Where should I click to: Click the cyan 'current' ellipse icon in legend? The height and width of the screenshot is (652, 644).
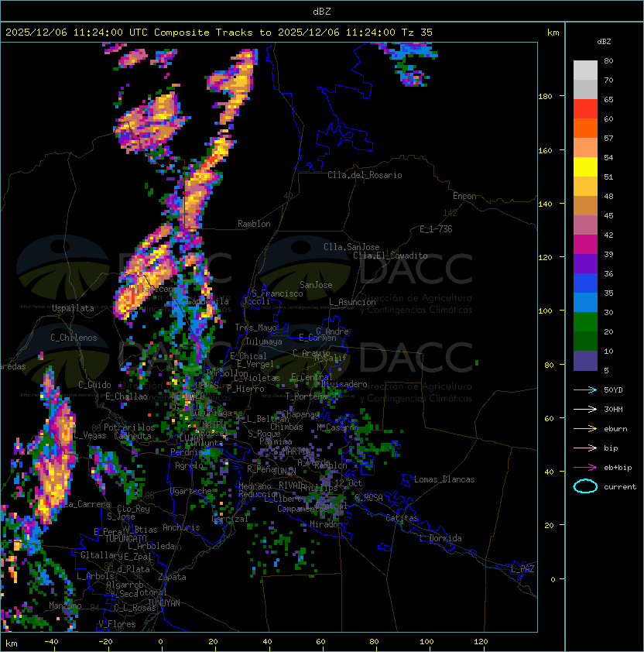pyautogui.click(x=585, y=486)
